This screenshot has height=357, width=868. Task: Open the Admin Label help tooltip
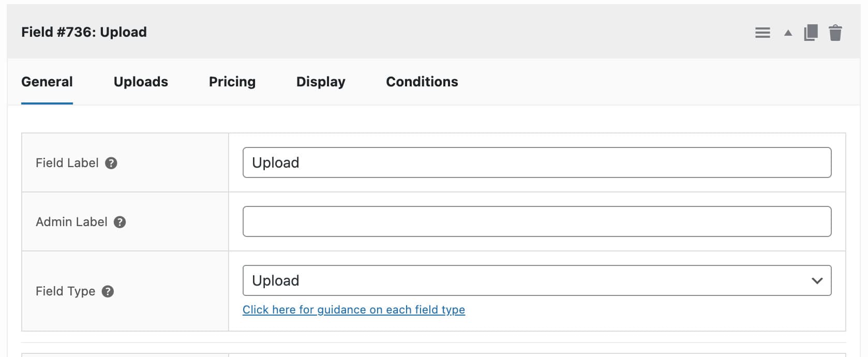[119, 222]
